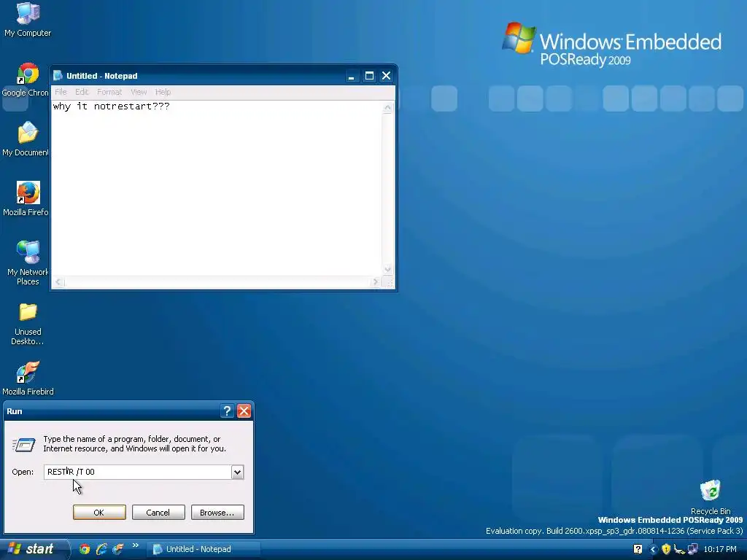Click Notepad's horizontal scrollbar right arrow
This screenshot has height=560, width=747.
tap(376, 282)
